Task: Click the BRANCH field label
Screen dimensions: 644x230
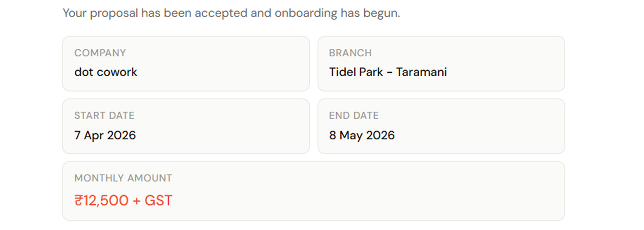Action: pos(350,53)
